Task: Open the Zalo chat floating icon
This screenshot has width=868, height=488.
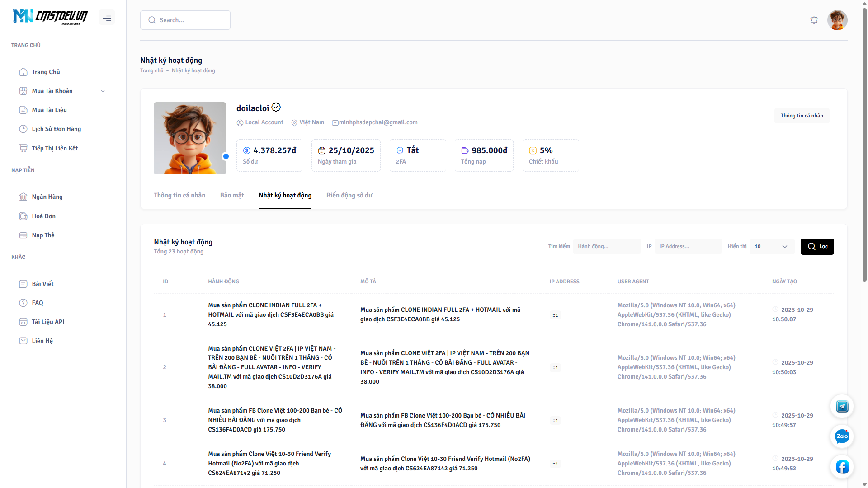Action: (x=842, y=436)
